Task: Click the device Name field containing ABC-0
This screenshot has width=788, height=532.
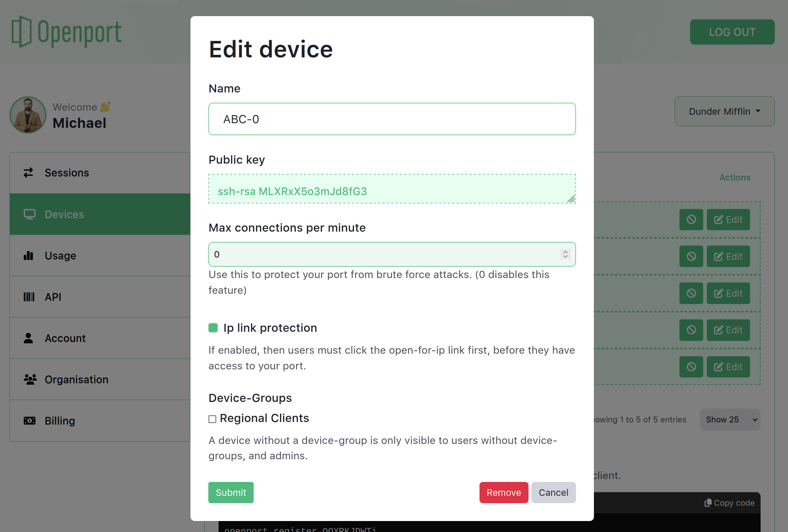Action: [x=392, y=119]
